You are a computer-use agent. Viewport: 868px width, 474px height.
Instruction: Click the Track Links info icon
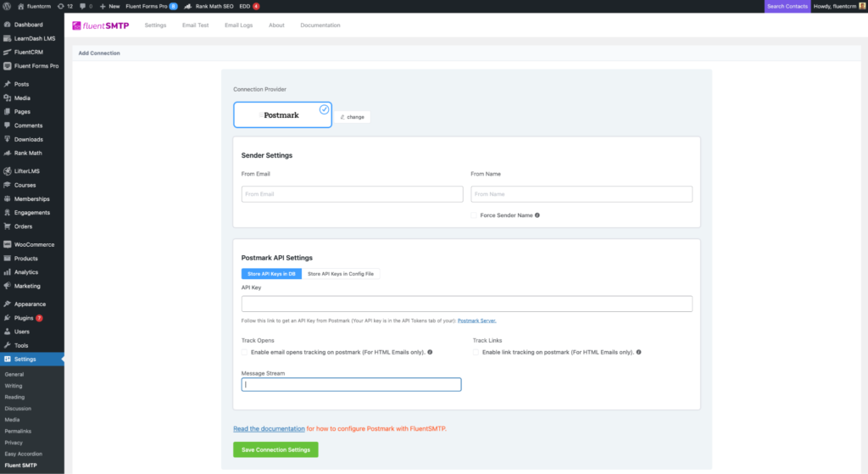click(x=639, y=352)
